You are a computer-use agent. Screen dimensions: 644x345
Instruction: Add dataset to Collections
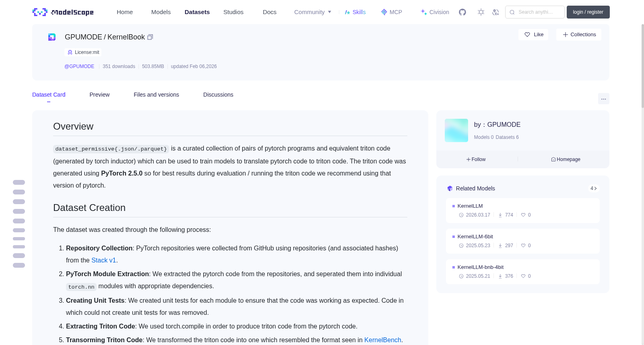pos(579,35)
